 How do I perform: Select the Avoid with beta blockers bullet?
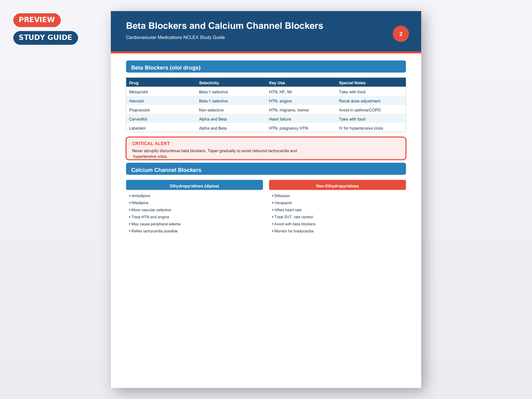(294, 224)
